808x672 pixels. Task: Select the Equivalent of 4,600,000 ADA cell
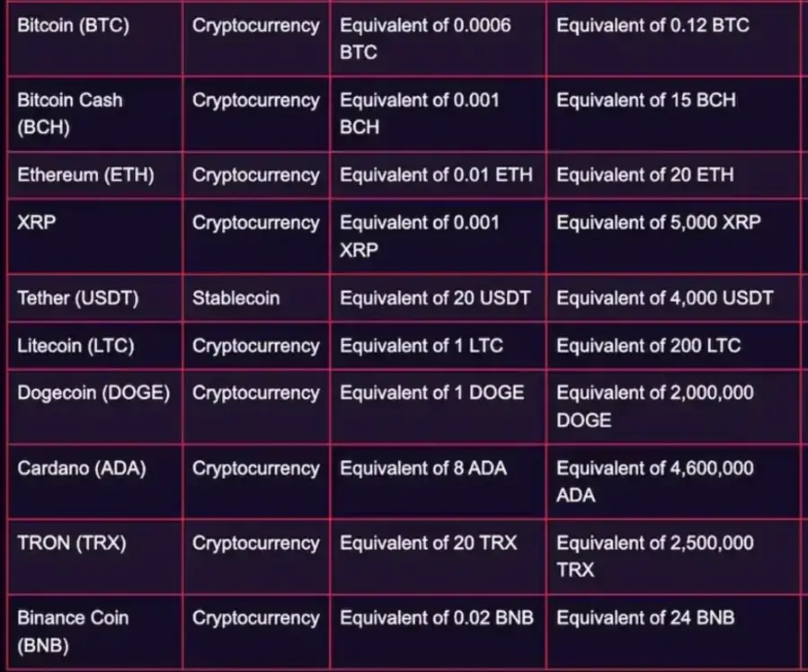pos(673,482)
